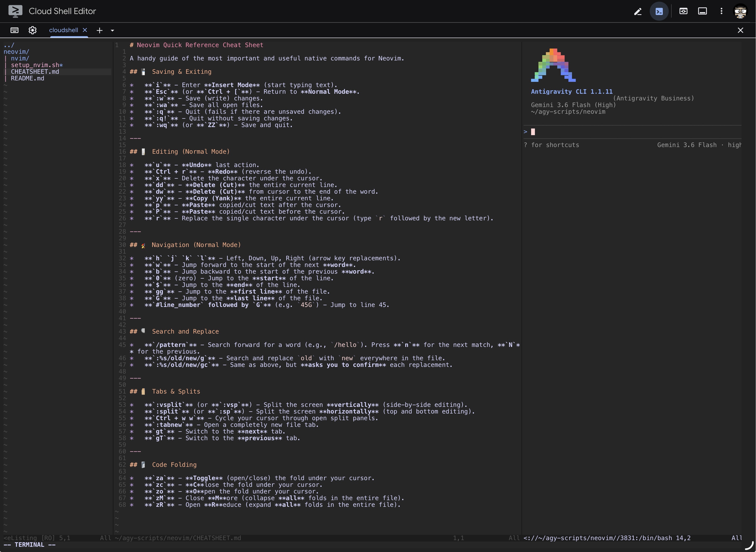Add a new terminal tab
The height and width of the screenshot is (552, 756).
coord(99,30)
